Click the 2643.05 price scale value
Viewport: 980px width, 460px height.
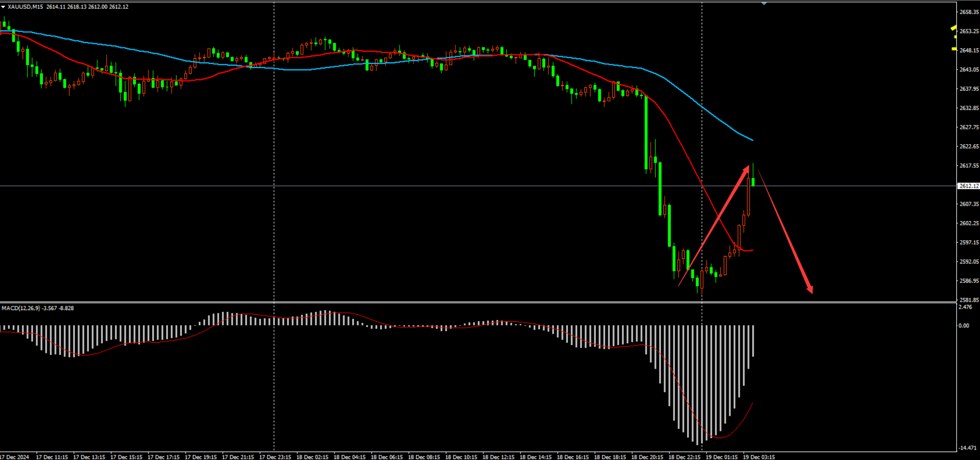tap(969, 69)
